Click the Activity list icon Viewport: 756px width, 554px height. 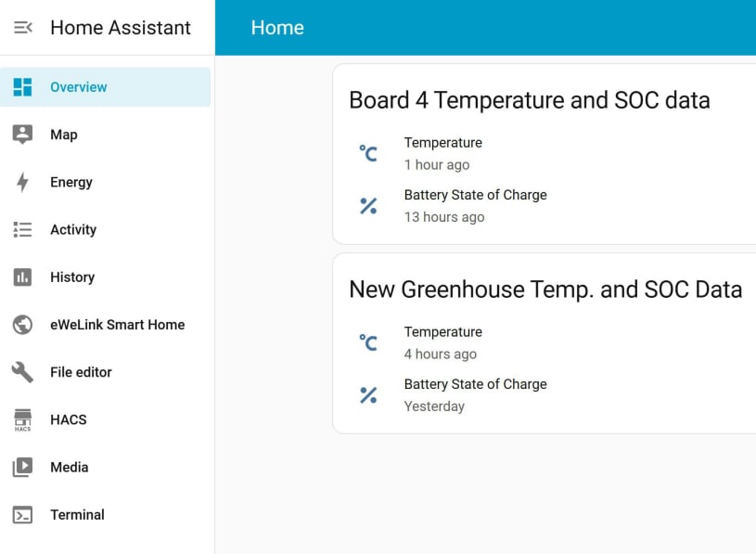click(x=22, y=229)
